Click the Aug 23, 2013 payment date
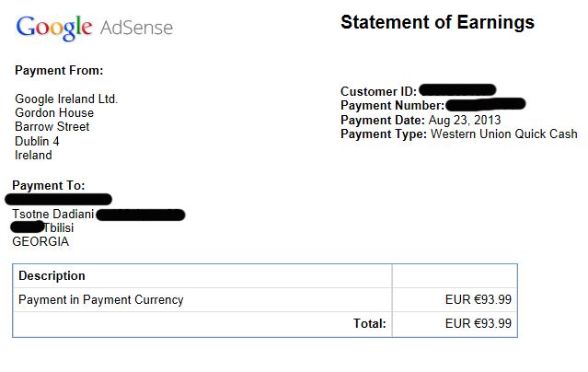This screenshot has height=372, width=588. click(x=465, y=120)
